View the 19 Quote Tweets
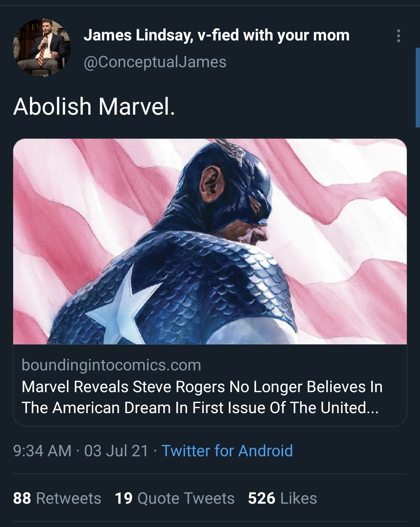The width and height of the screenshot is (420, 527). tap(175, 498)
